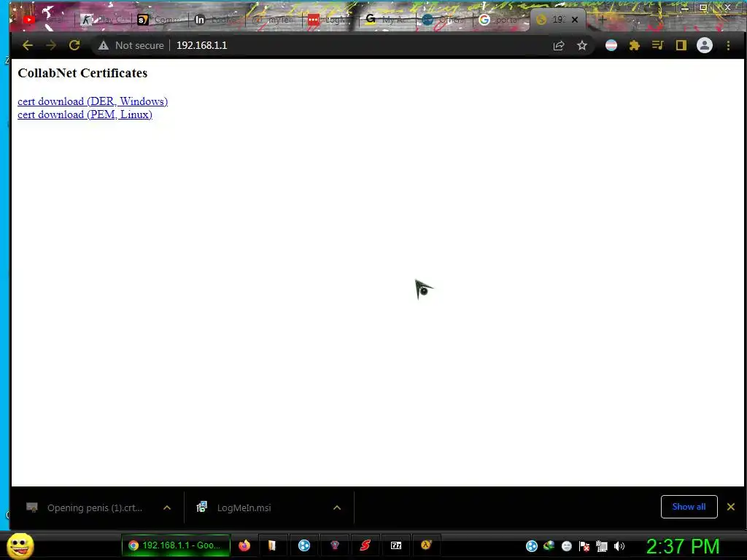The image size is (747, 560).
Task: Show all downloads
Action: [x=689, y=507]
